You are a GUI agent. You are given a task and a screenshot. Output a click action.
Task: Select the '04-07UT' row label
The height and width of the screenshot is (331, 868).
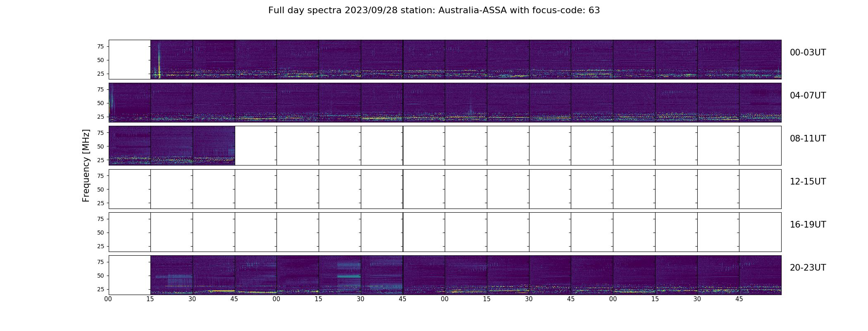808,96
